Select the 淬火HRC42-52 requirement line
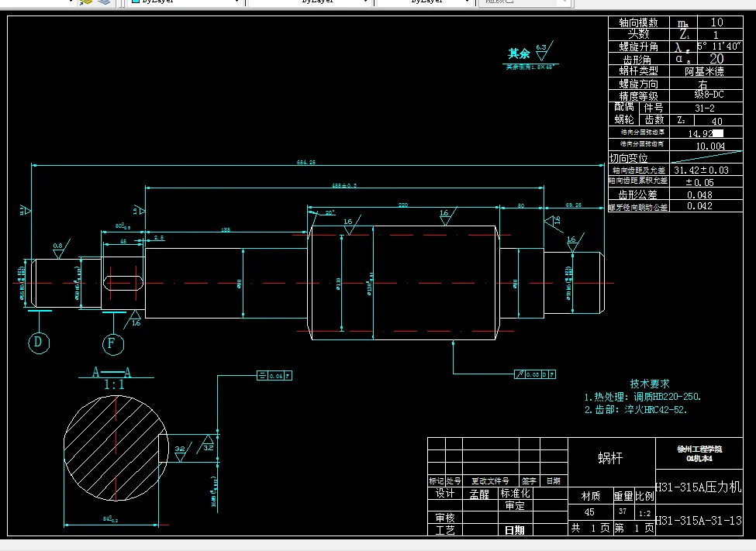756x551 pixels. click(x=636, y=410)
